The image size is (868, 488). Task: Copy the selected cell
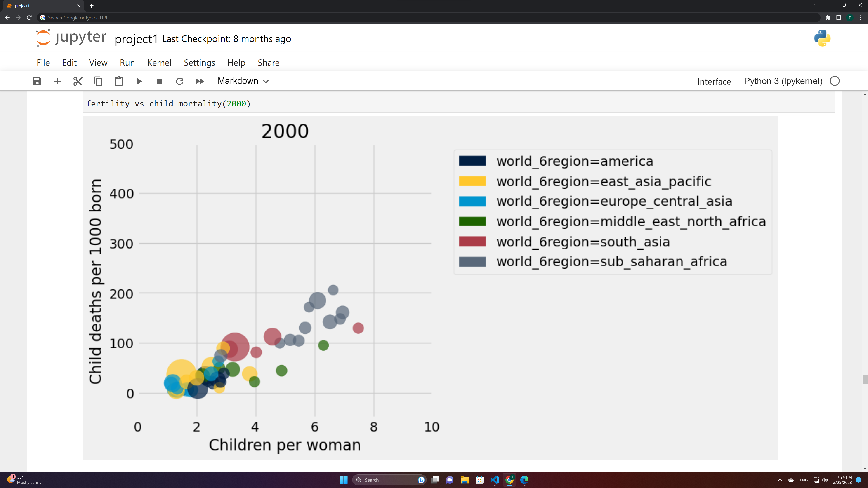tap(98, 81)
